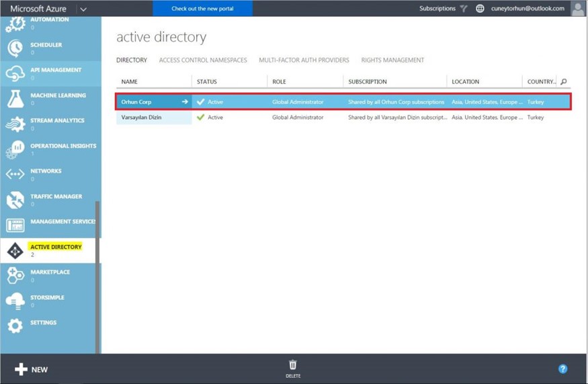Open the Automation gear icon
Image resolution: width=588 pixels, height=384 pixels.
(15, 24)
